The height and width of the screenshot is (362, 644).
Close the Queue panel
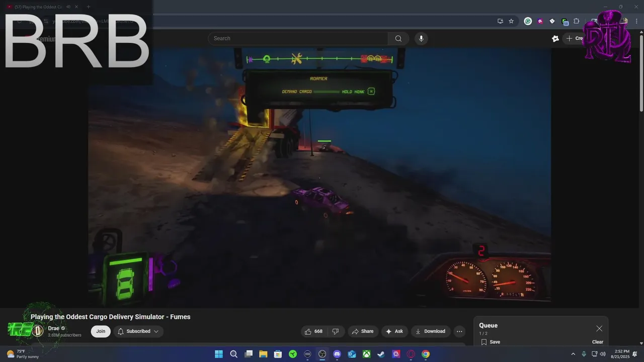[599, 328]
